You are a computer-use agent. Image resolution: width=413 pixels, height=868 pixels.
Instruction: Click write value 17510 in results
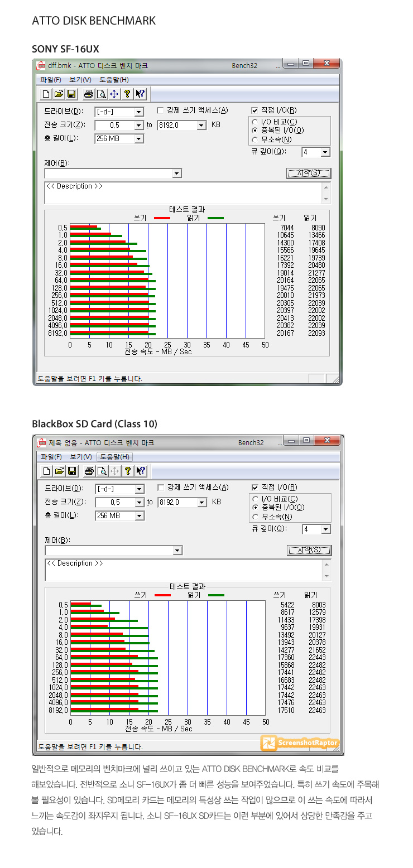[286, 710]
